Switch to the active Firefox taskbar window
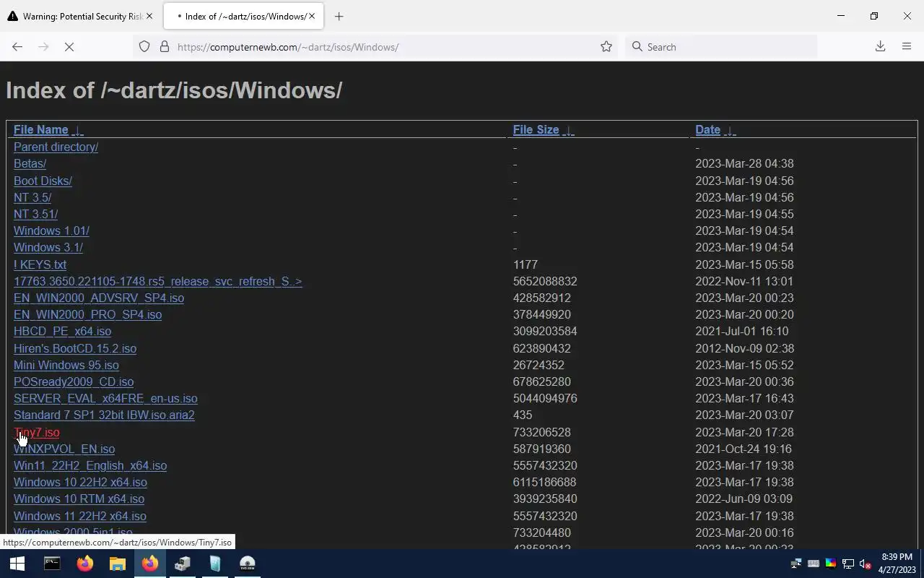 click(150, 564)
